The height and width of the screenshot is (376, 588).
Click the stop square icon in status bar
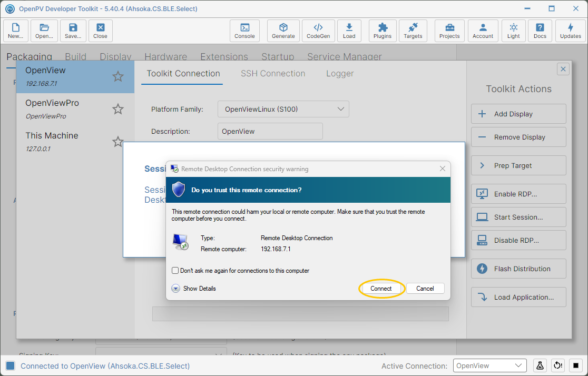click(576, 365)
